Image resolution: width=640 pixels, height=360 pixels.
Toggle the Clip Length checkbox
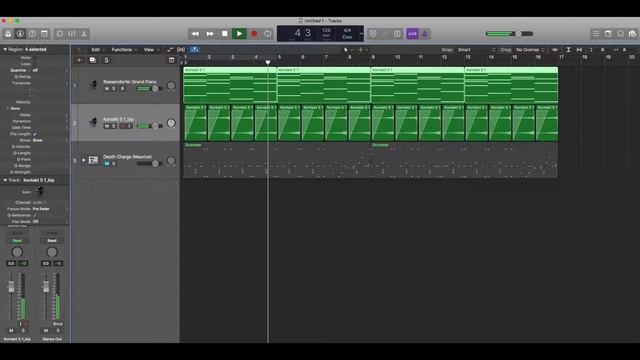(35, 134)
